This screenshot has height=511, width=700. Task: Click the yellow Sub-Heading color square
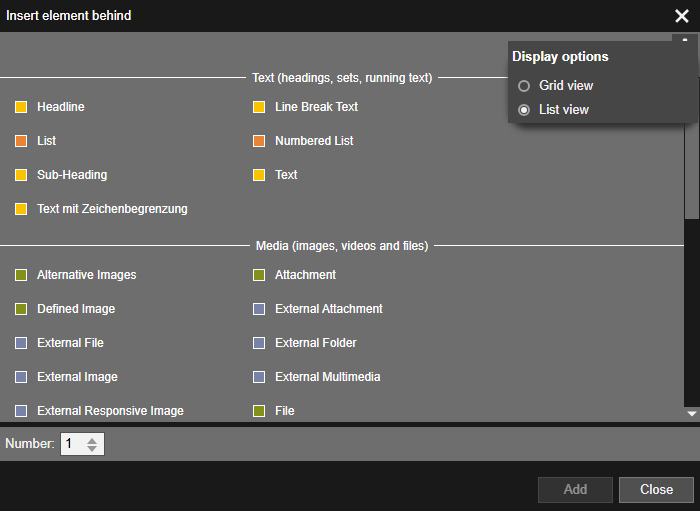tap(21, 175)
